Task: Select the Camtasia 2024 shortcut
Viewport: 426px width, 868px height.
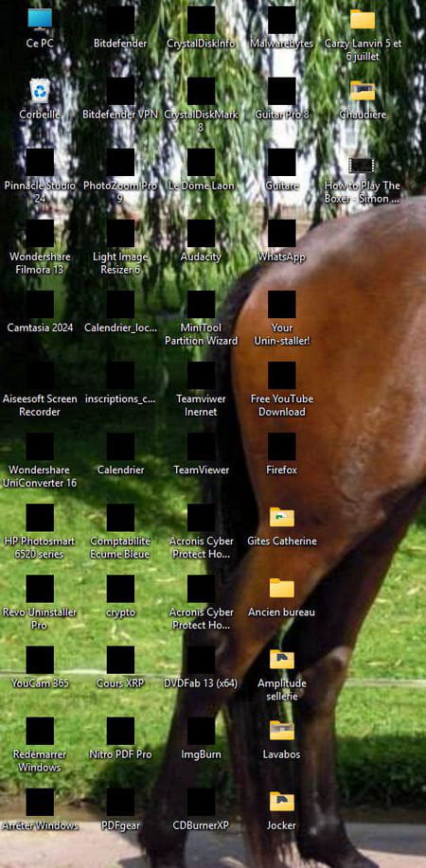Action: coord(40,305)
